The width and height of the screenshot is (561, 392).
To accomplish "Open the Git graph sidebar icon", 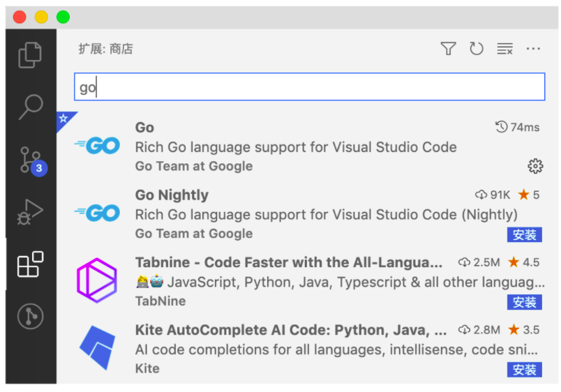I will pyautogui.click(x=30, y=316).
